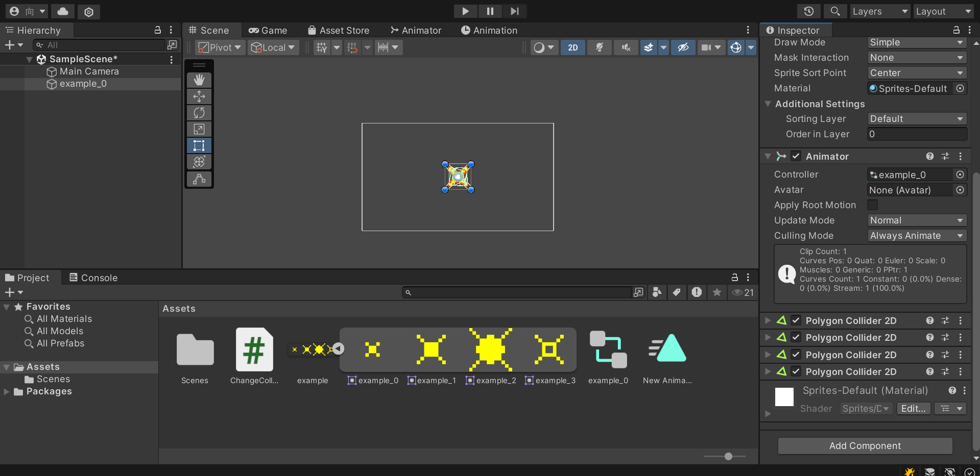Toggle scene lighting icon
The height and width of the screenshot is (476, 980).
click(x=600, y=47)
